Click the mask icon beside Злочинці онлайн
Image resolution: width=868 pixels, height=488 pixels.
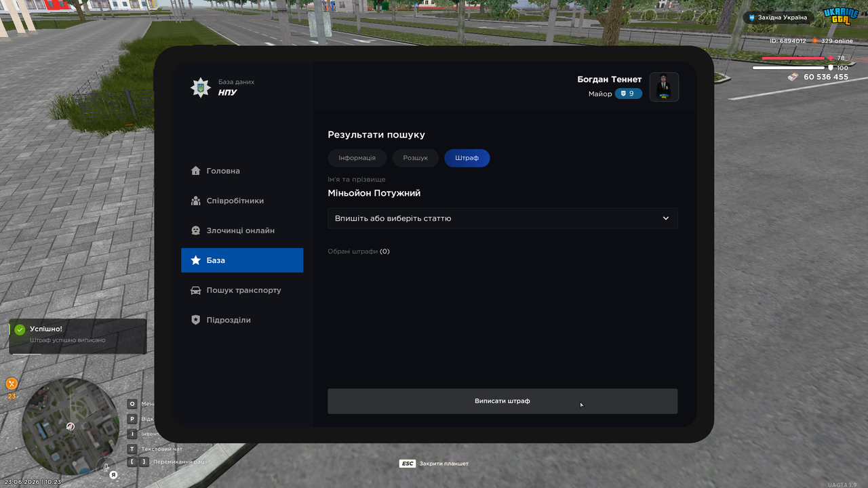tap(195, 230)
